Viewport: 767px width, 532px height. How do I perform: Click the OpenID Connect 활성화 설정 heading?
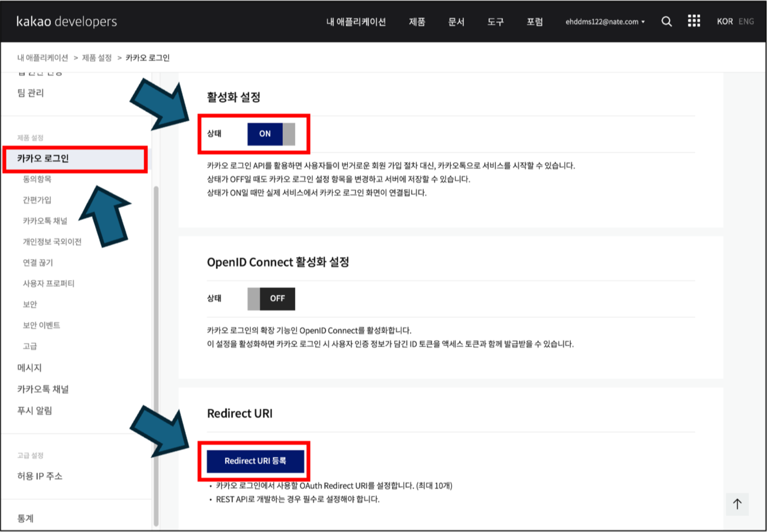pos(278,262)
